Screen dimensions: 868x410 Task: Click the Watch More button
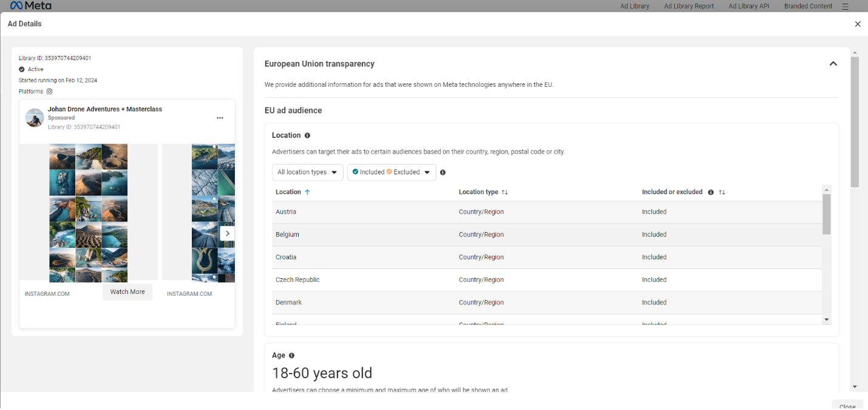[x=127, y=292]
